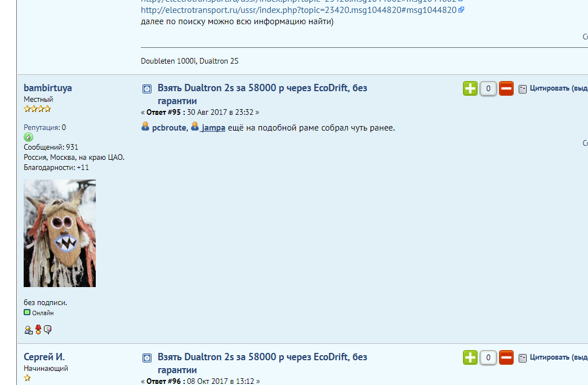View bambirtuya's profile via the person icon

pyautogui.click(x=29, y=330)
